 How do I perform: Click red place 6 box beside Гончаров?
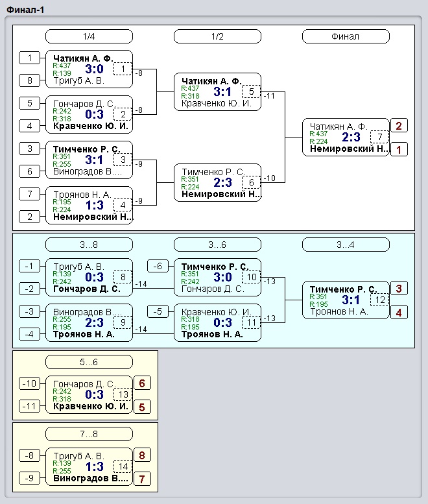[x=142, y=383]
